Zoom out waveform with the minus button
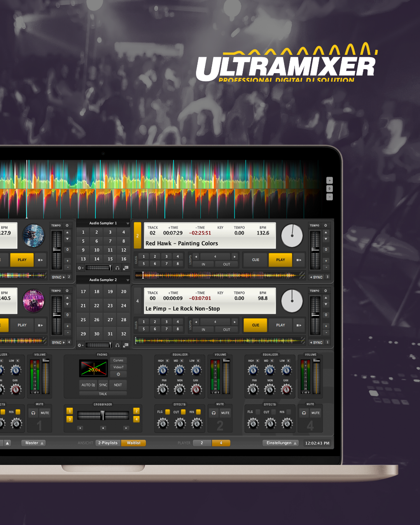This screenshot has width=420, height=525. tap(329, 197)
